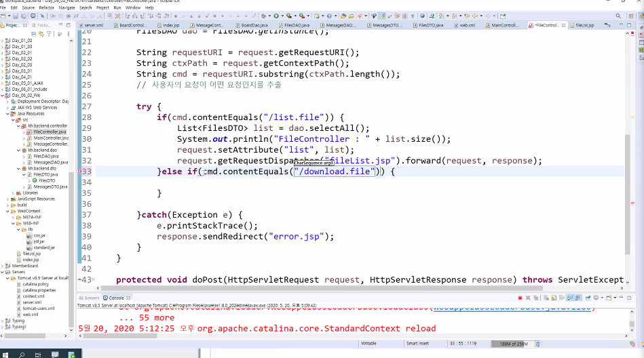Screen dimensions: 644x358
Task: Click the Toggle Mark Occurrences highlighter icon
Action: click(382, 16)
